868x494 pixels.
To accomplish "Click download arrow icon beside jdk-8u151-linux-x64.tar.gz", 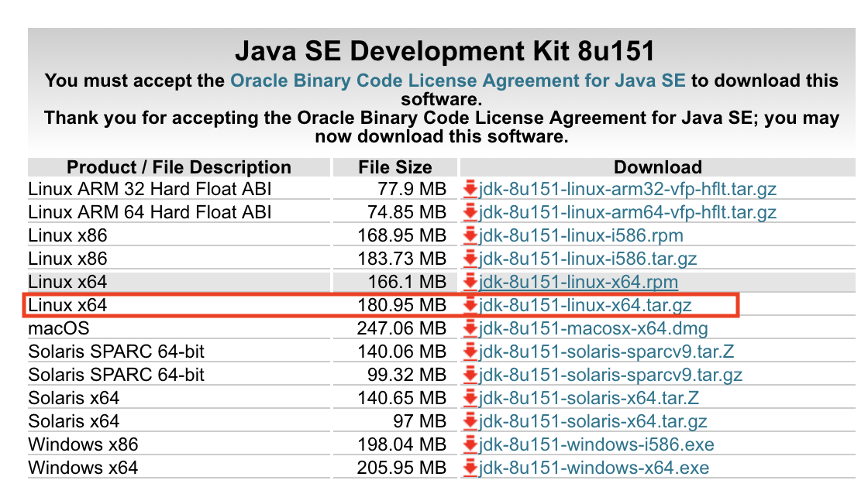I will 470,305.
